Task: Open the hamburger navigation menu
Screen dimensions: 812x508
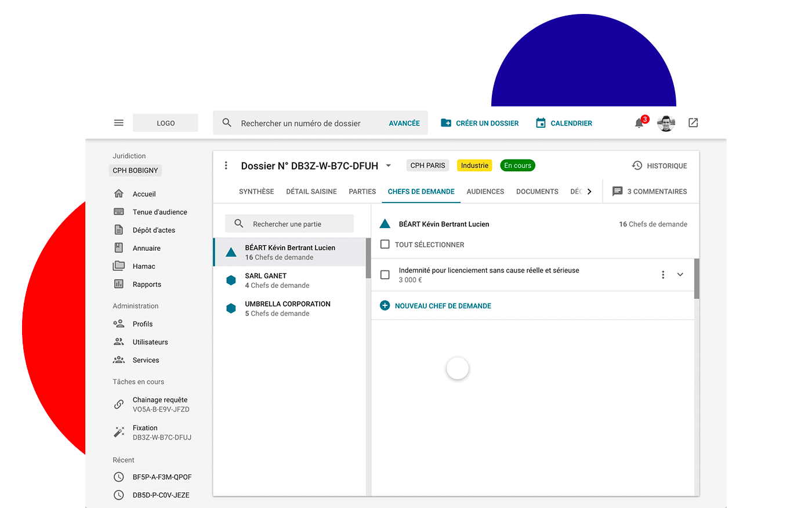Action: click(x=119, y=123)
